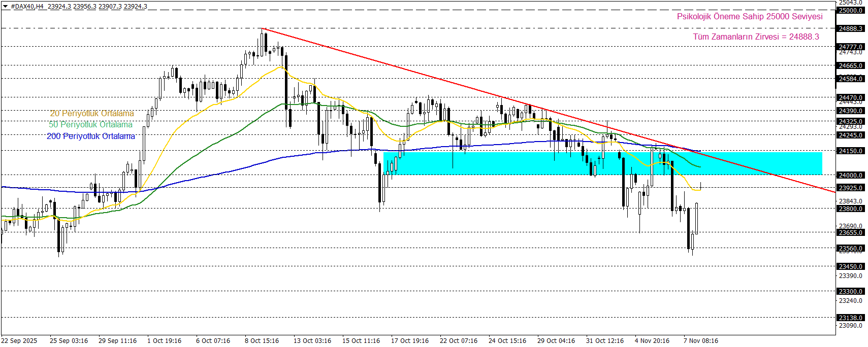868x347 pixels.
Task: Click the 23390.0 price scale value
Action: [x=851, y=276]
